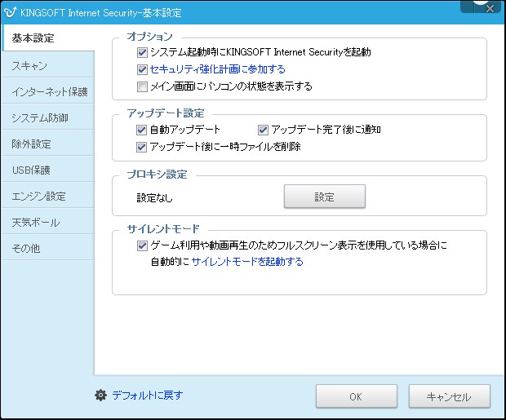Click デフォルトに戻す link
Screen dimensions: 506x420
click(148, 396)
